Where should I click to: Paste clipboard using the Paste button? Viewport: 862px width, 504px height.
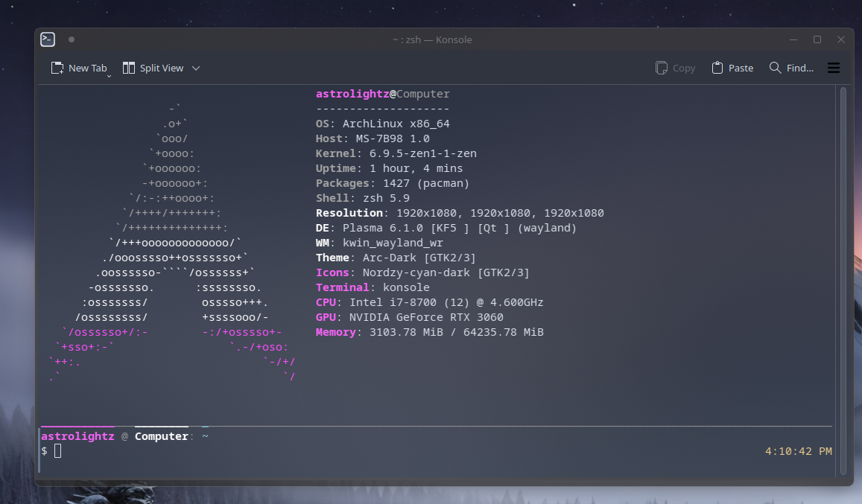732,68
